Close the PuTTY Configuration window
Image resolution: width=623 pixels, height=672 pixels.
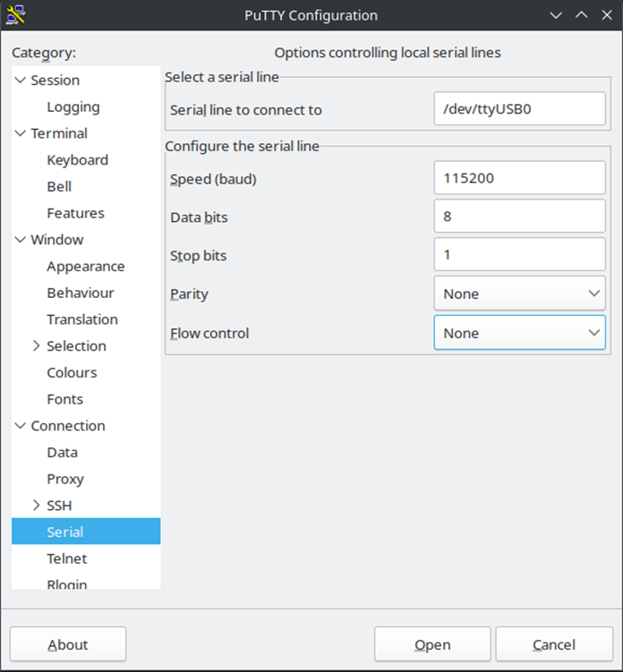coord(607,15)
